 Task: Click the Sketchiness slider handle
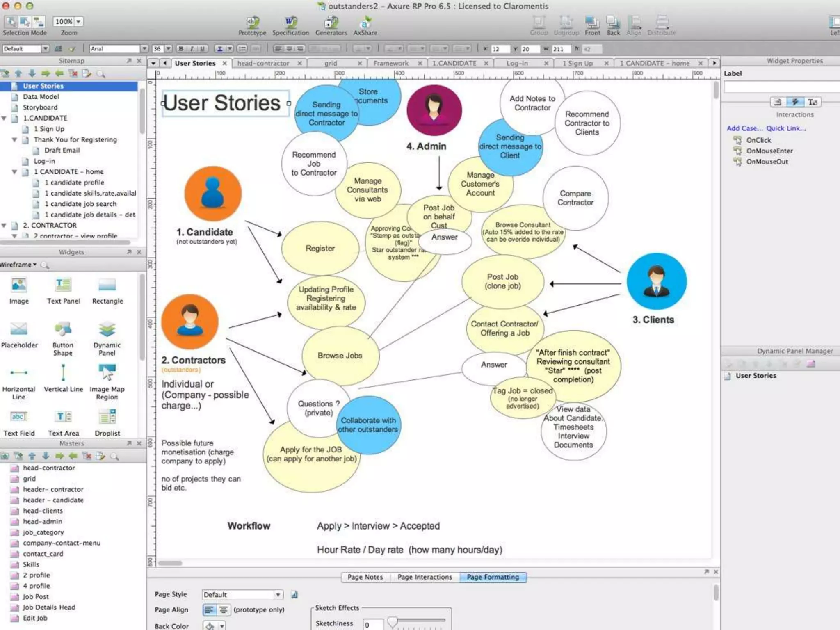[x=393, y=622]
